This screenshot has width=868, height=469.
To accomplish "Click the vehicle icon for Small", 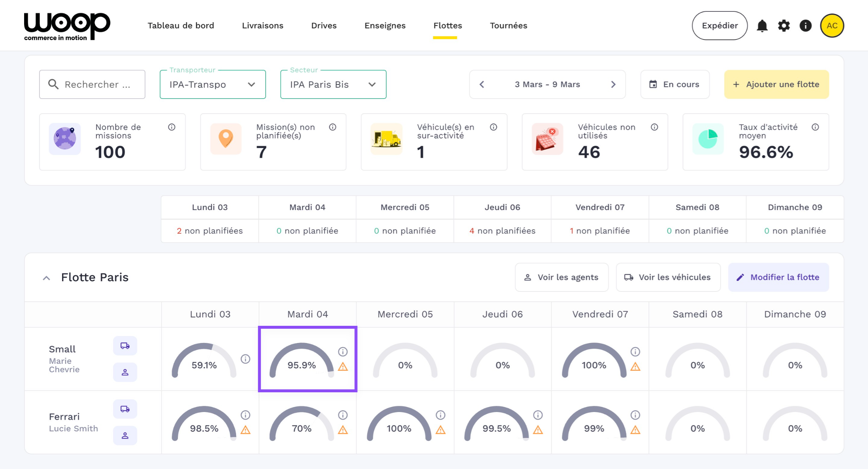I will coord(125,346).
